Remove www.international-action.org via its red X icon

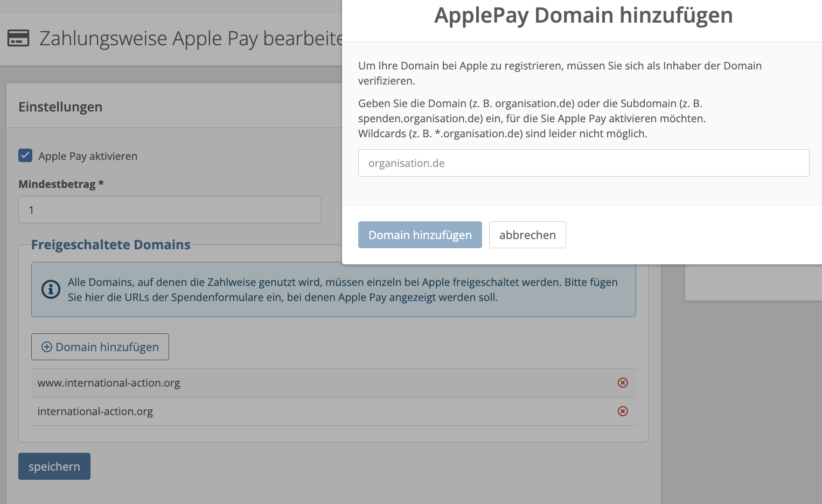click(x=623, y=383)
